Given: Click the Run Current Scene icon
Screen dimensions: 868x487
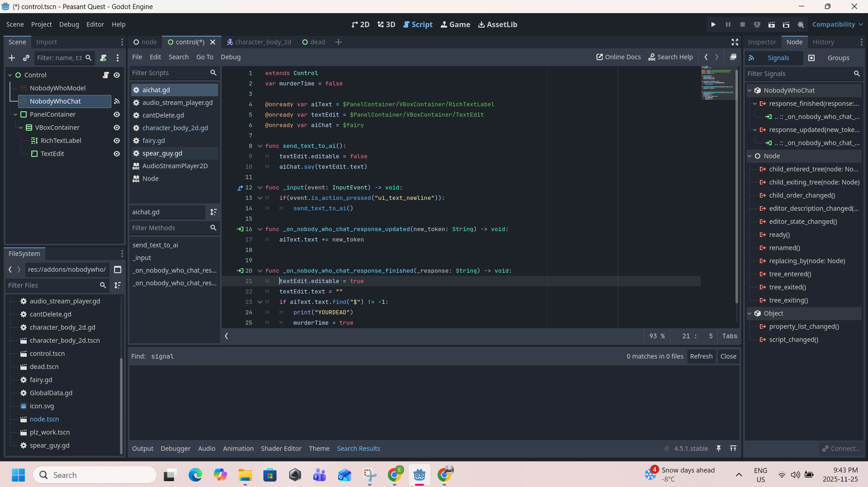Looking at the screenshot, I should pyautogui.click(x=771, y=24).
